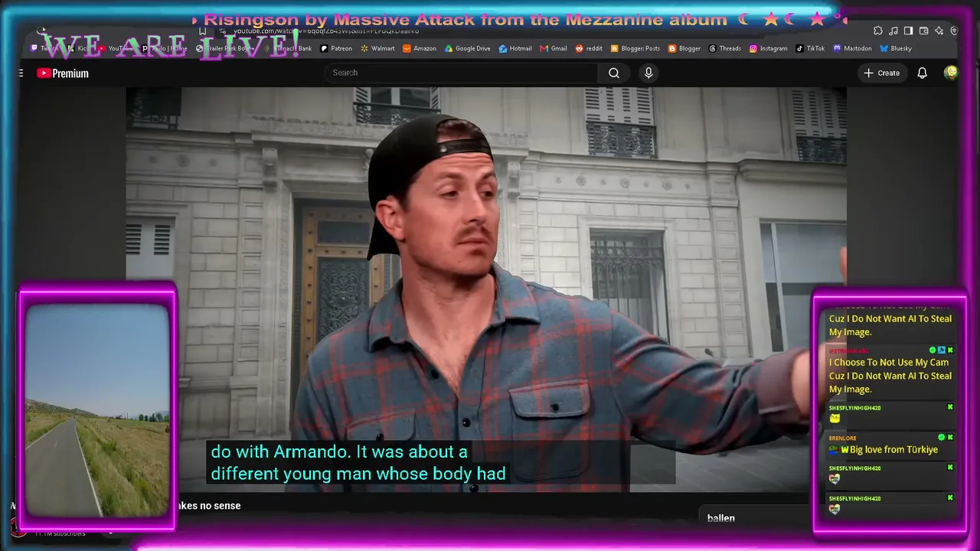Go to the YouTube Premium home logo
Viewport: 980px width, 551px height.
coord(63,73)
